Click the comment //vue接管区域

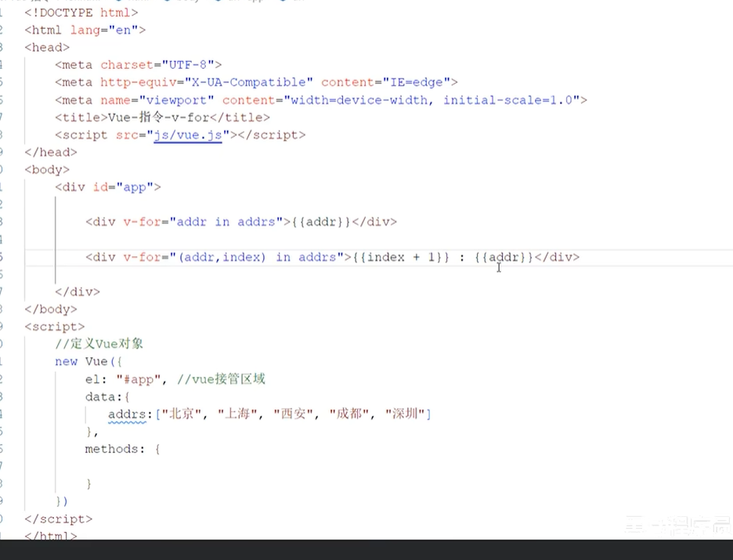pyautogui.click(x=221, y=379)
